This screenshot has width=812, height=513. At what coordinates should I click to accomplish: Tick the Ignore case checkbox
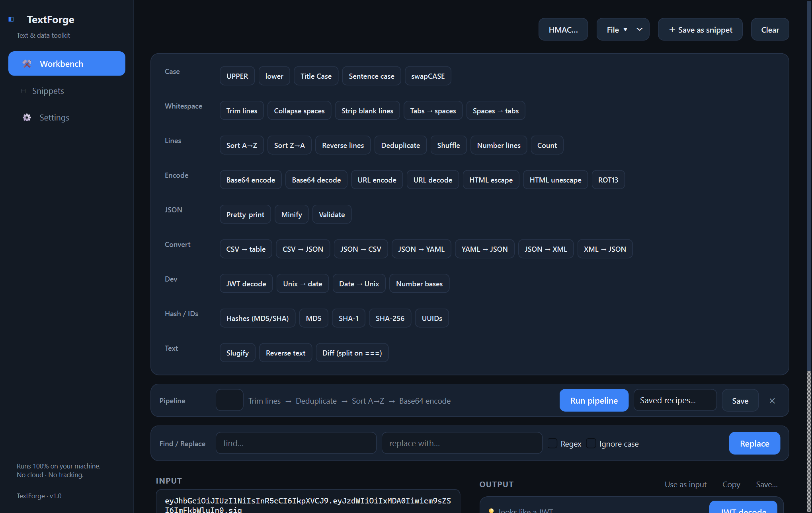[x=591, y=443]
